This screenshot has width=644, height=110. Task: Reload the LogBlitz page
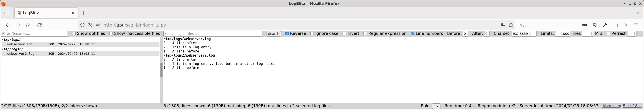point(39,25)
